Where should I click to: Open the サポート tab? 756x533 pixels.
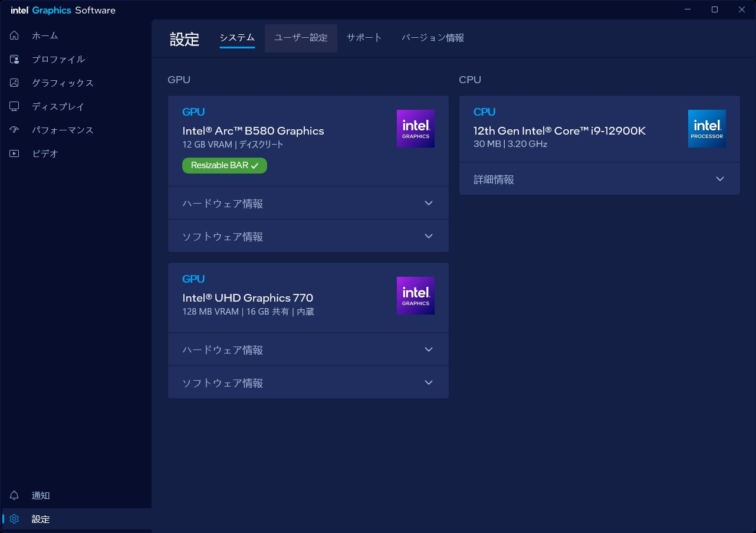coord(364,38)
